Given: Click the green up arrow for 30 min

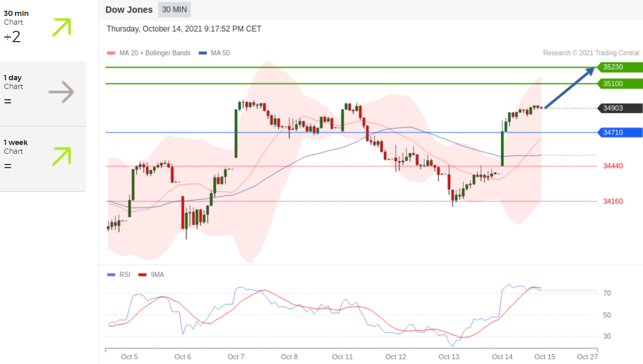Looking at the screenshot, I should pos(61,27).
